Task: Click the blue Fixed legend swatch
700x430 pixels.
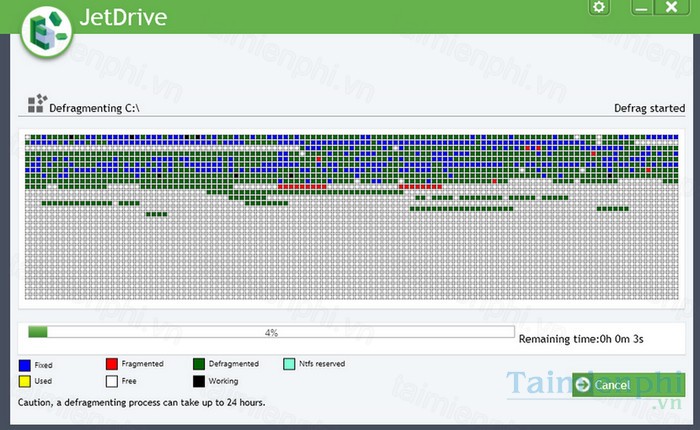Action: pyautogui.click(x=25, y=365)
